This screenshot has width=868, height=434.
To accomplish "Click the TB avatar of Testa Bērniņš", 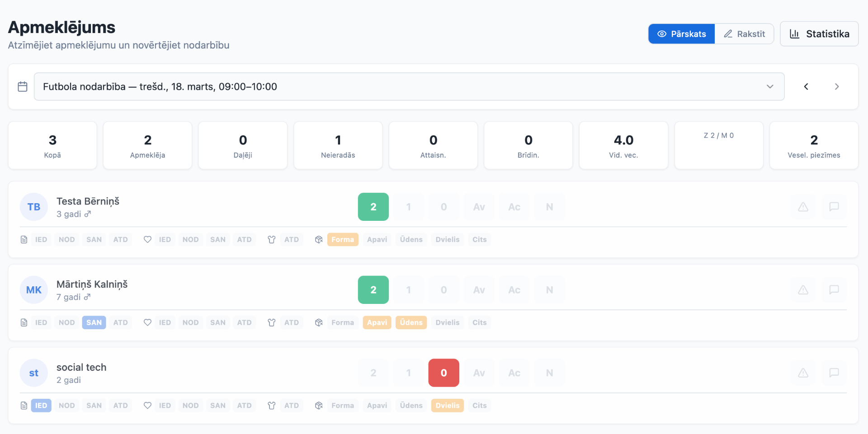I will (x=34, y=207).
